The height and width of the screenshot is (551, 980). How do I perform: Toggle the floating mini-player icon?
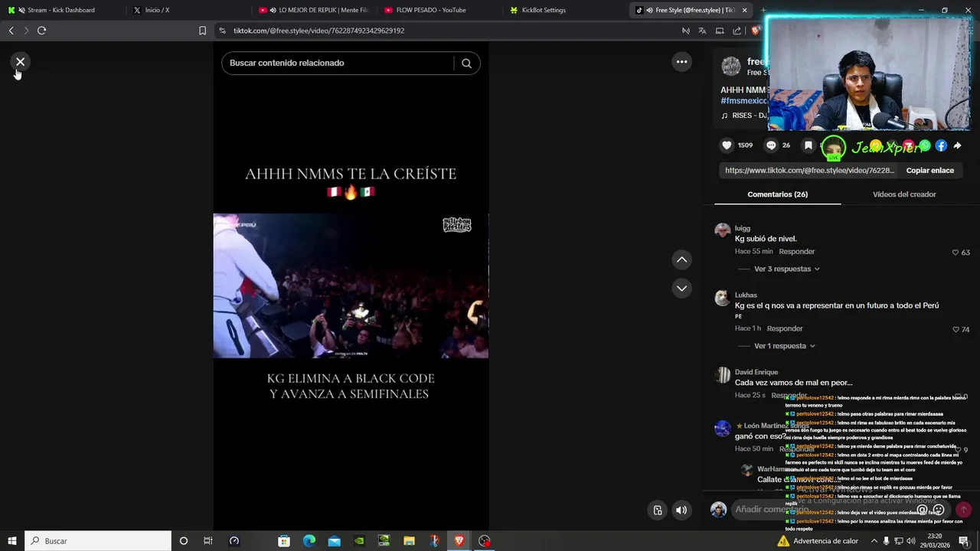pyautogui.click(x=657, y=510)
